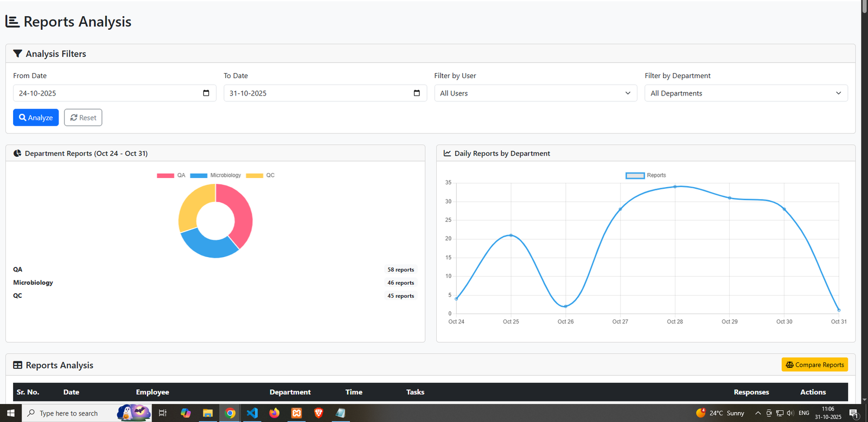Open the To Date calendar picker icon
Screen dimensions: 868x422
[x=417, y=93]
